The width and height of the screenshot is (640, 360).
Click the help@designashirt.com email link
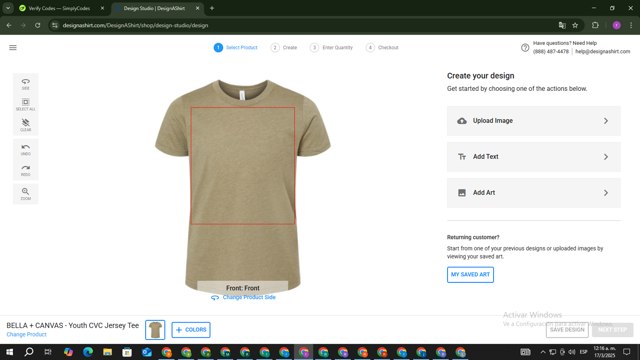click(x=602, y=51)
